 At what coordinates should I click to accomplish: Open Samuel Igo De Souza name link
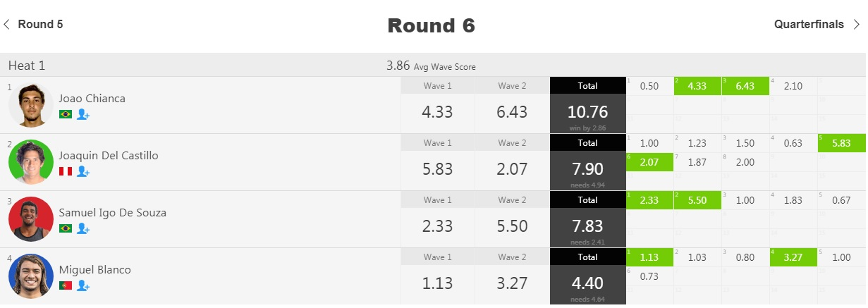click(x=113, y=212)
